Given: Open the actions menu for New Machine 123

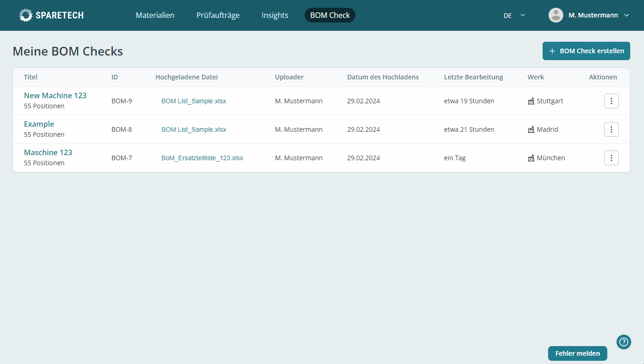Looking at the screenshot, I should pyautogui.click(x=611, y=101).
